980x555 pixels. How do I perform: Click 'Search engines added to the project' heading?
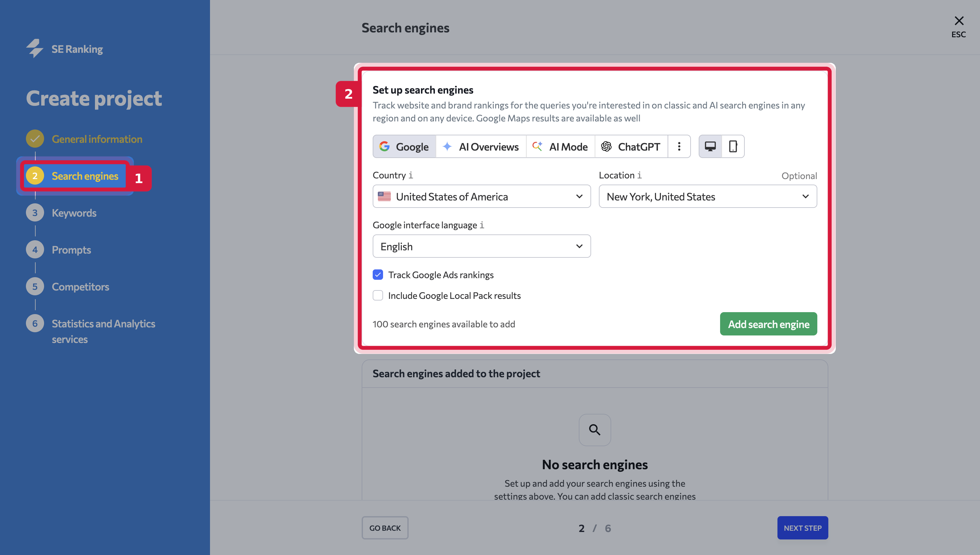(x=456, y=374)
